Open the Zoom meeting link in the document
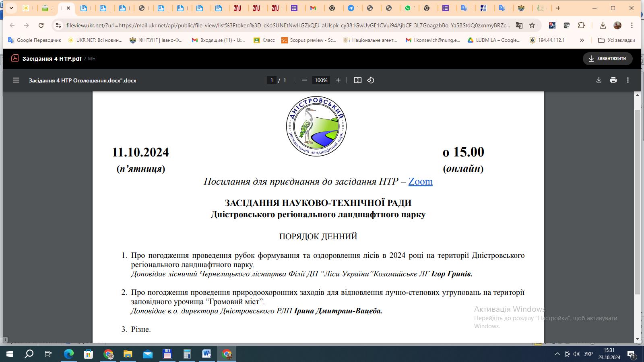 tap(420, 182)
